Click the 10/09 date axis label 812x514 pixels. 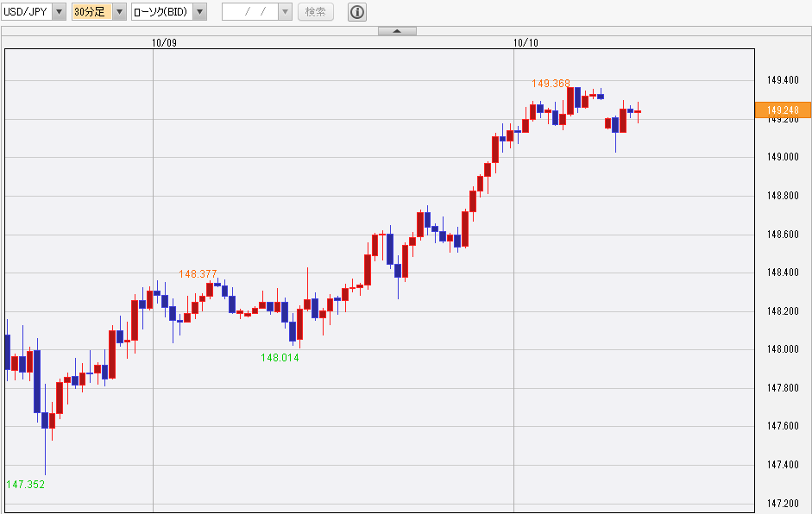164,43
